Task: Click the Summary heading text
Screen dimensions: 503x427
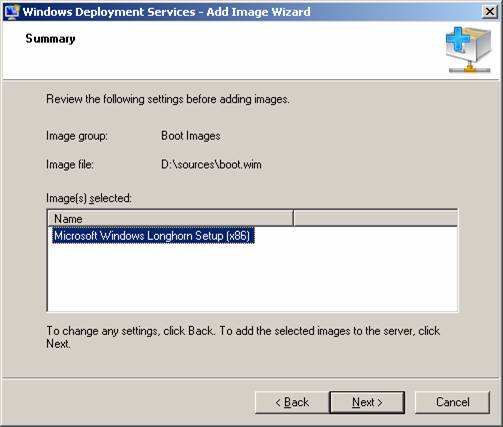Action: (50, 39)
